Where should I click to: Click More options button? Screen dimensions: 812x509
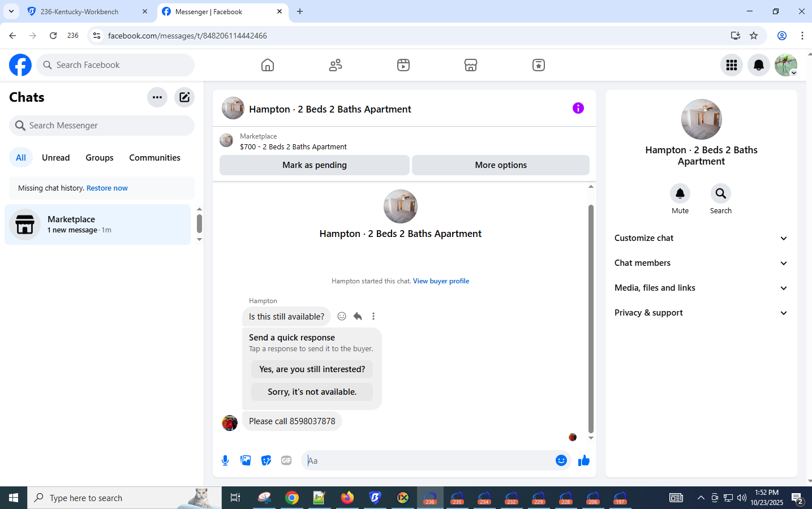tap(501, 165)
